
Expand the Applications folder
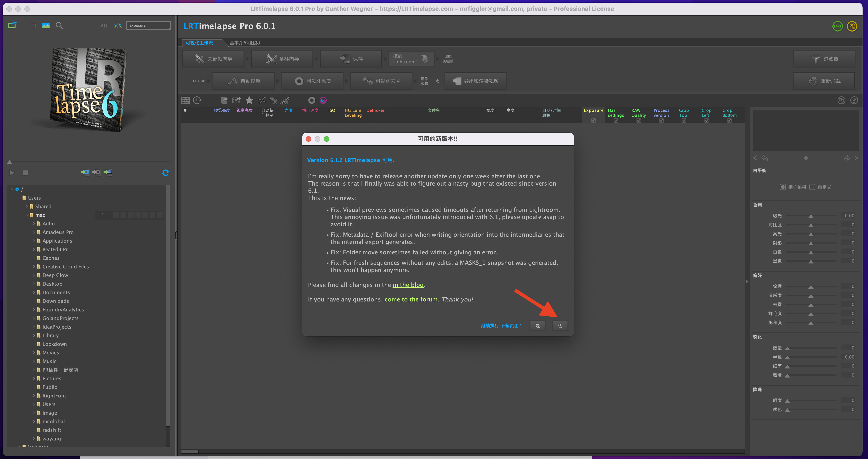coord(34,241)
